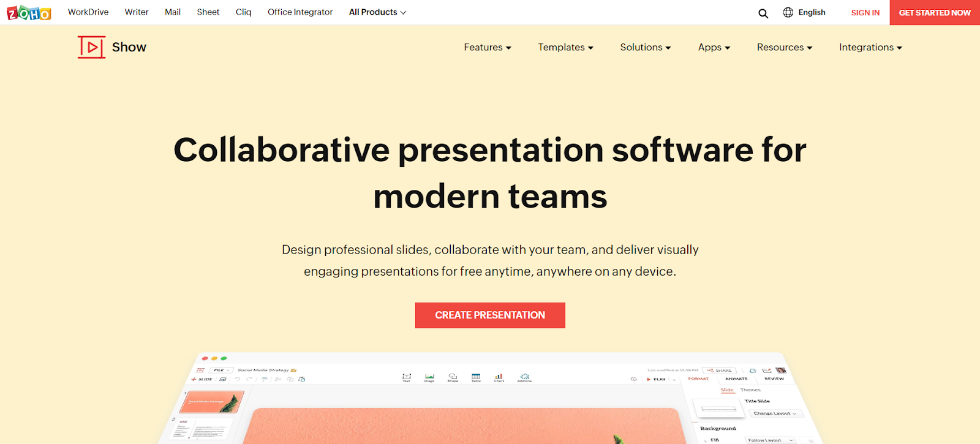Select the Slide sub-tab in preview
Viewport: 980px width, 444px height.
click(x=727, y=390)
